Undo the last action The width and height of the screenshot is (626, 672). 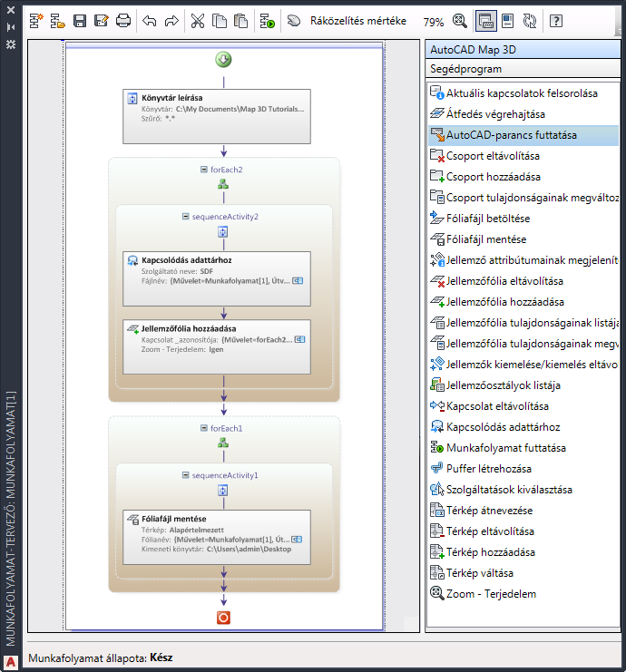pos(150,21)
